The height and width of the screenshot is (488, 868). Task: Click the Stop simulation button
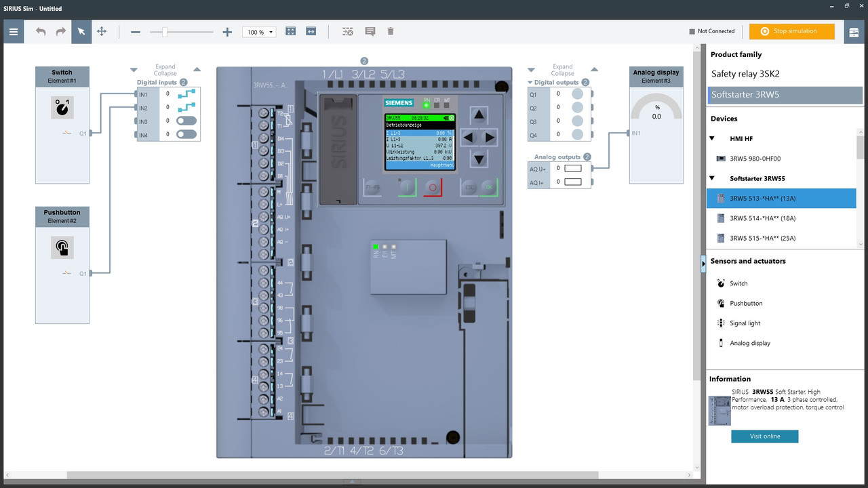[x=792, y=31]
